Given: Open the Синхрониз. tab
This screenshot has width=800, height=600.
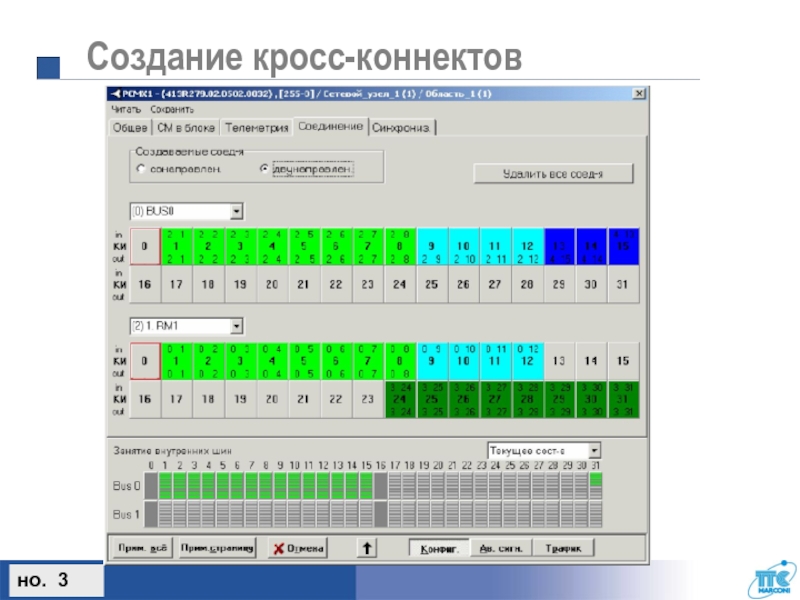Looking at the screenshot, I should tap(401, 128).
